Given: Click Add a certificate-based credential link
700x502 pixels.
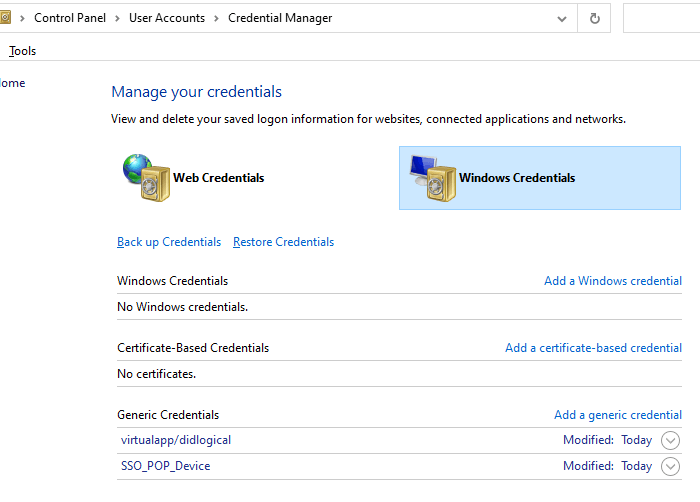Looking at the screenshot, I should 593,348.
